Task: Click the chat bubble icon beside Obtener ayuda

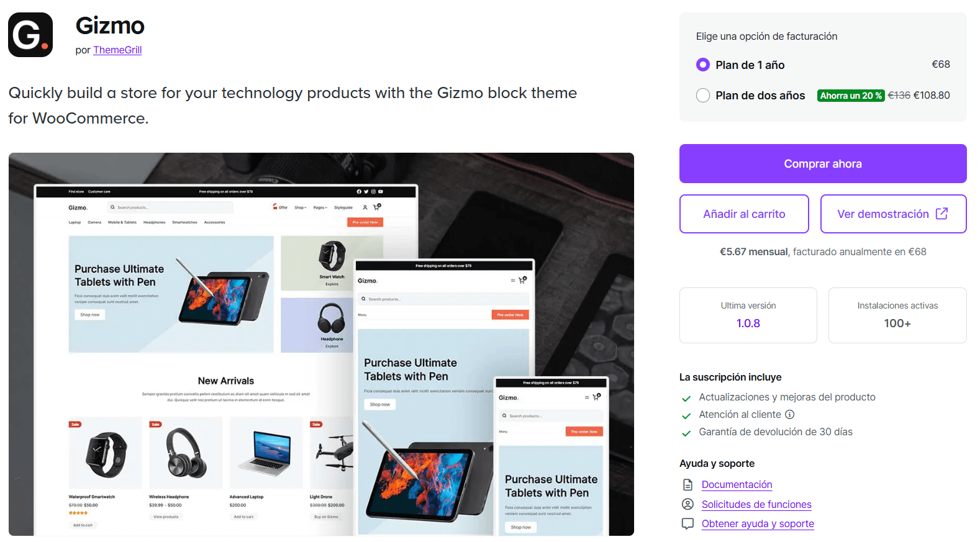Action: [x=687, y=523]
